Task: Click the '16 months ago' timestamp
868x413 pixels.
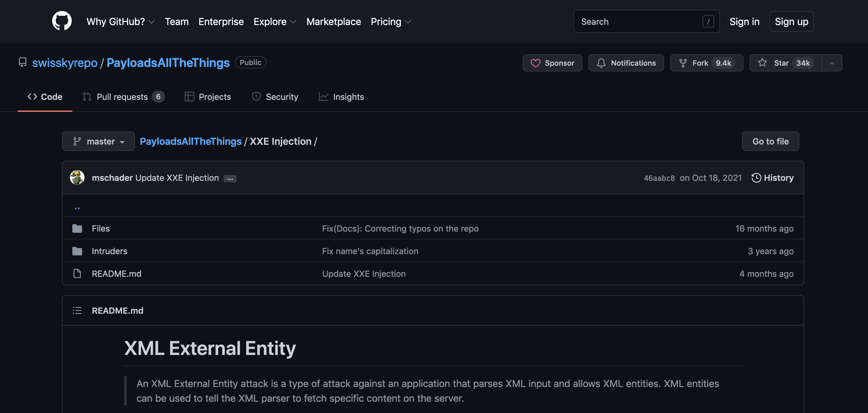Action: pyautogui.click(x=764, y=228)
